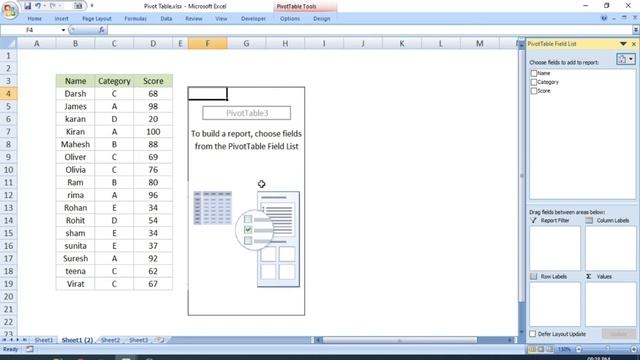Click the Undo arrow icon
The image size is (640, 360).
tap(38, 6)
